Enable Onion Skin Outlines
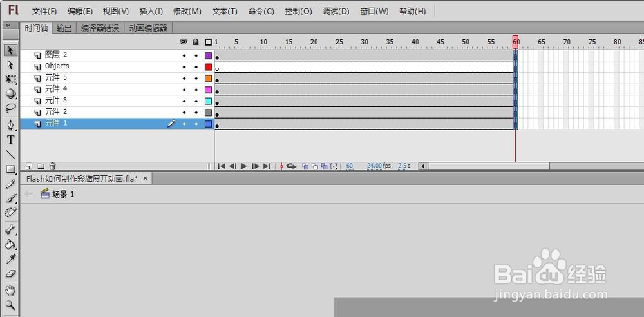 pos(315,166)
